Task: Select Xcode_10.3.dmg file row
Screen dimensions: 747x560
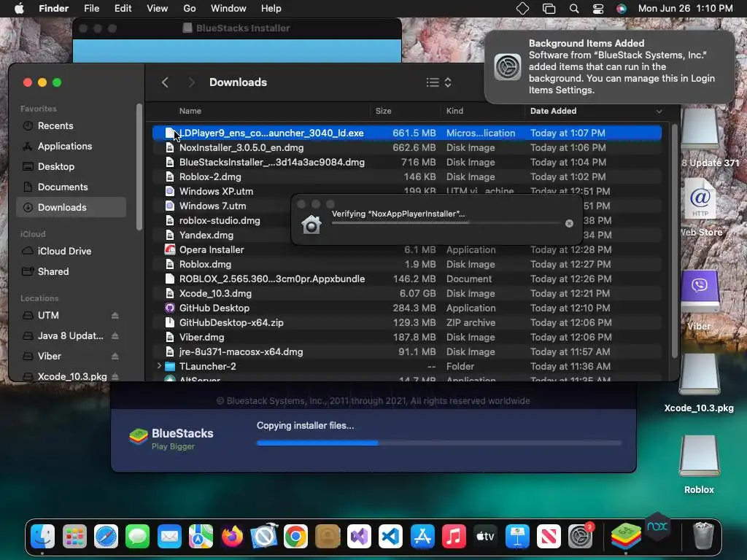Action: [x=407, y=293]
